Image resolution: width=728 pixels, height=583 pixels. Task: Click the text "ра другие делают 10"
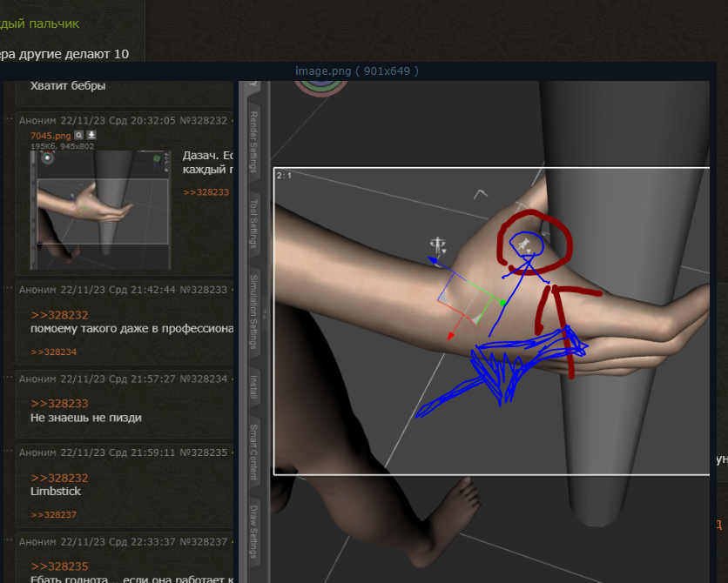(x=64, y=54)
